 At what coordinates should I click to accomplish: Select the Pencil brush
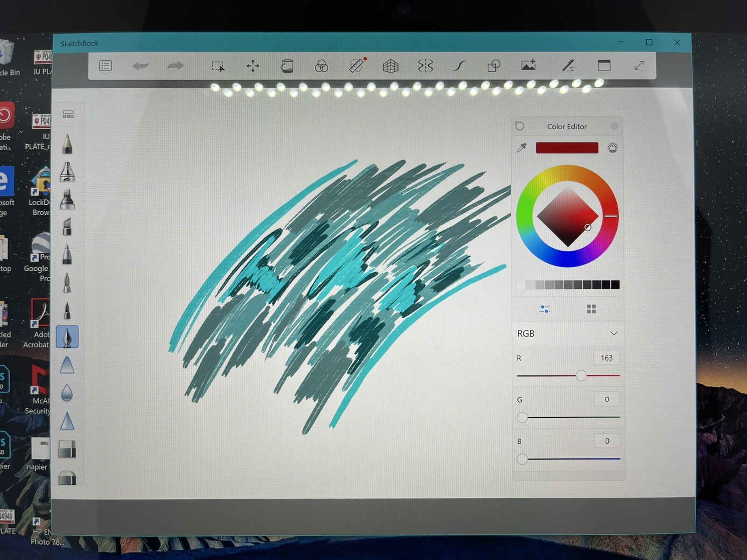[67, 144]
